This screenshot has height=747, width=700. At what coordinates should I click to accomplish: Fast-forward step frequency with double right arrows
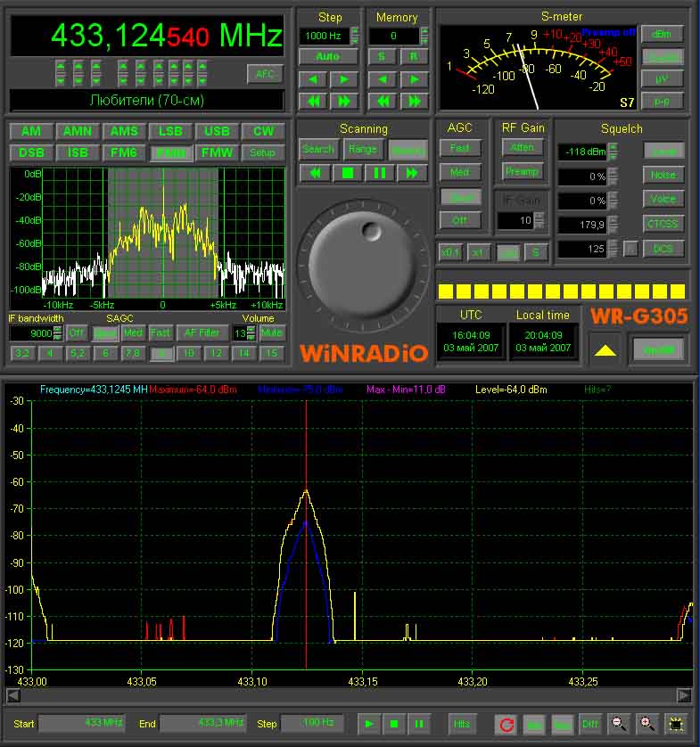[x=344, y=101]
